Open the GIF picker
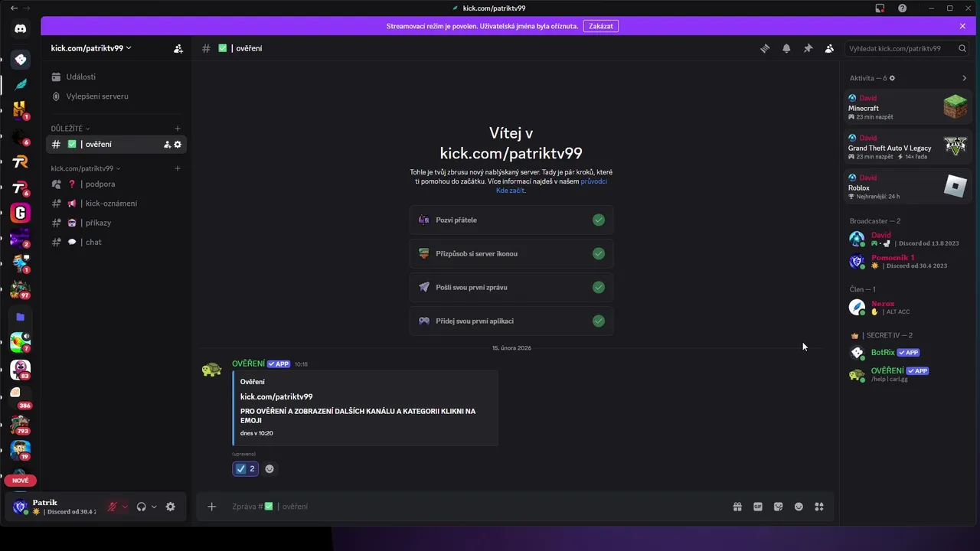Image resolution: width=980 pixels, height=551 pixels. click(x=758, y=507)
